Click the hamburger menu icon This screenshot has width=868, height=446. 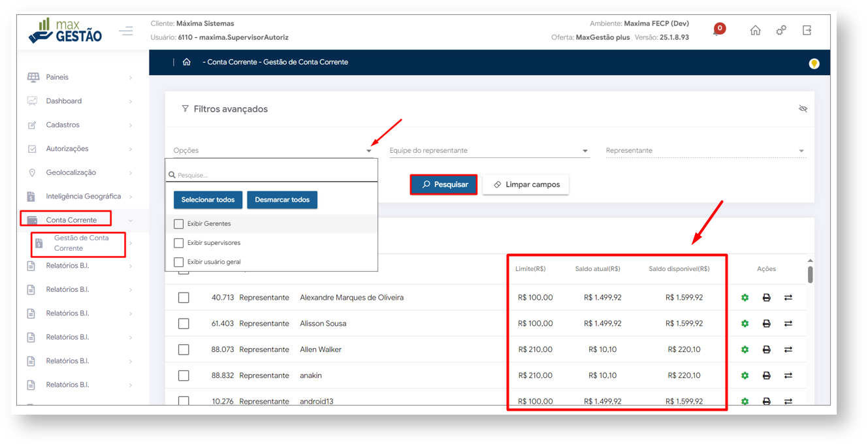click(126, 31)
